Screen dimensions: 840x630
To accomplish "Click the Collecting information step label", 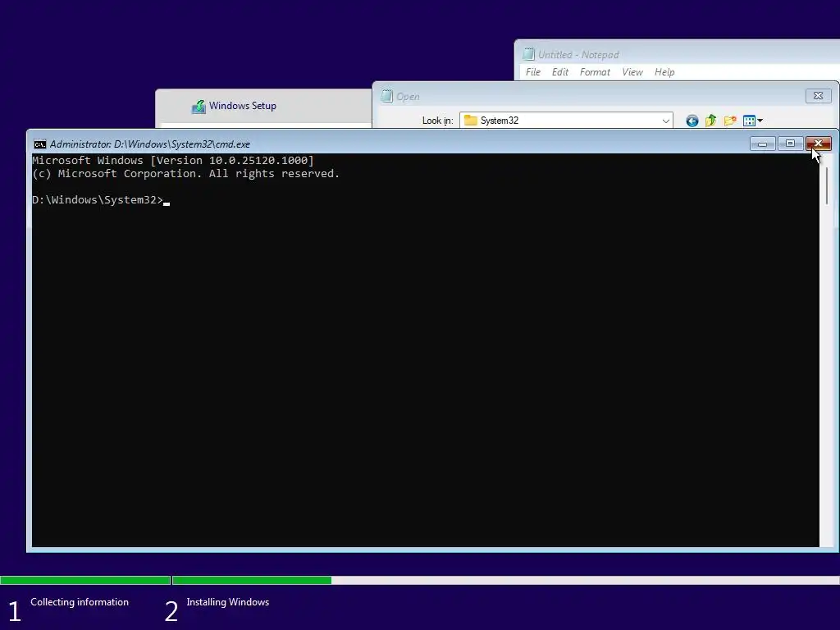I will [80, 602].
